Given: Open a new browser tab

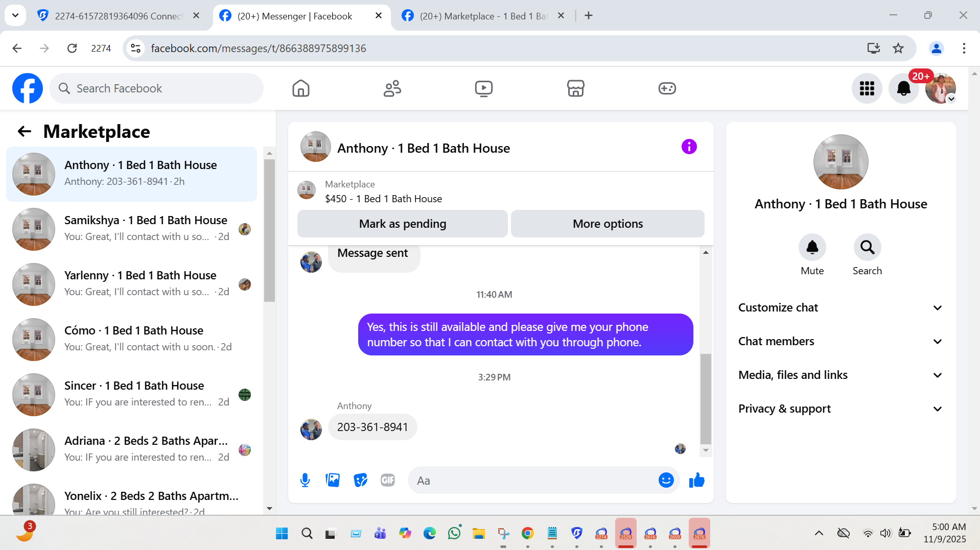Looking at the screenshot, I should 589,16.
